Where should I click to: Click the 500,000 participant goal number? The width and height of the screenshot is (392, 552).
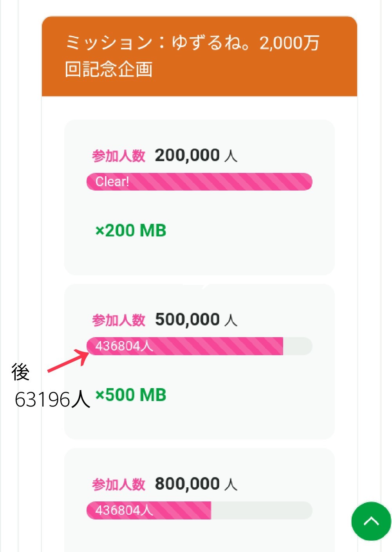click(187, 320)
